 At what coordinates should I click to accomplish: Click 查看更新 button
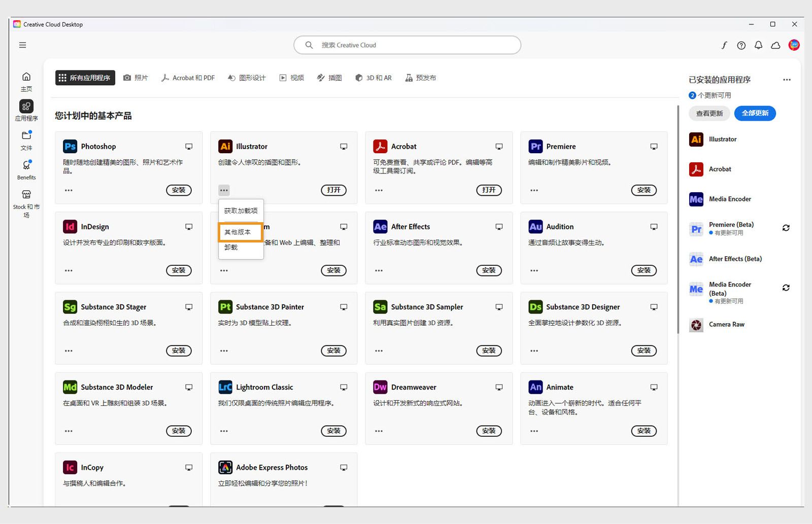(709, 113)
